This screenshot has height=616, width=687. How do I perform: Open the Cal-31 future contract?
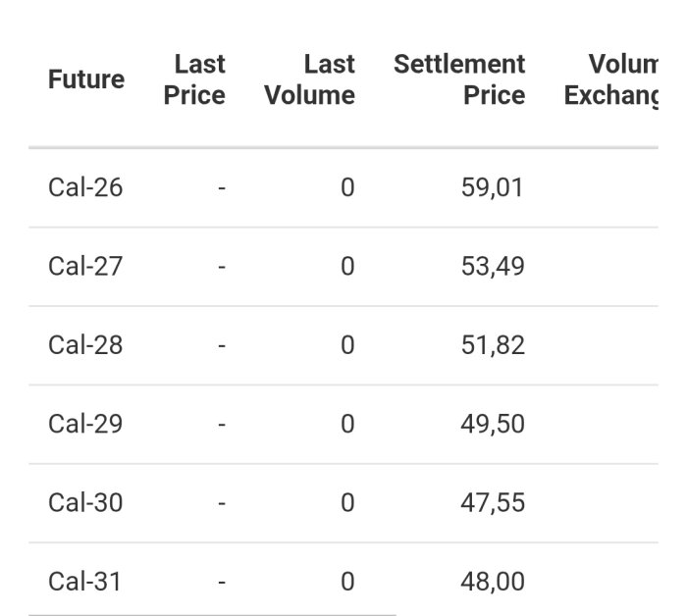85,582
